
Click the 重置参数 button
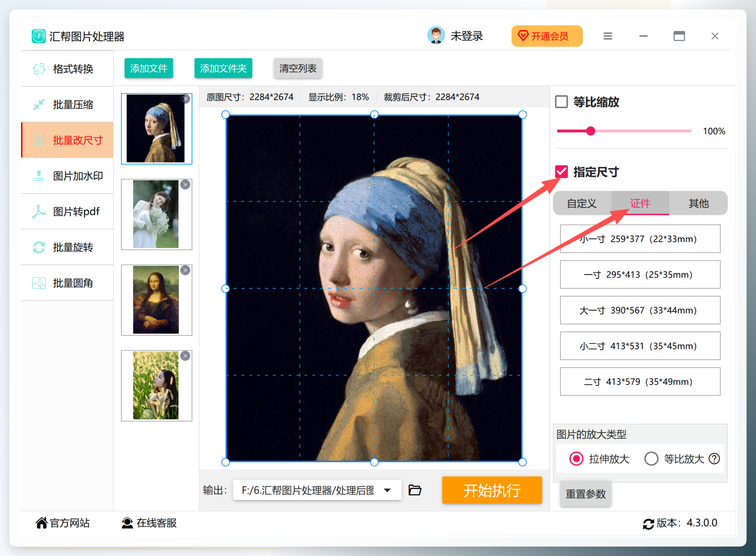pos(585,494)
